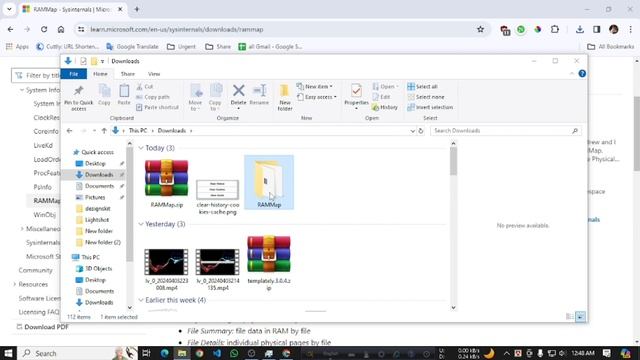The image size is (640, 360).
Task: Open Windows Start menu
Action: pos(8,353)
